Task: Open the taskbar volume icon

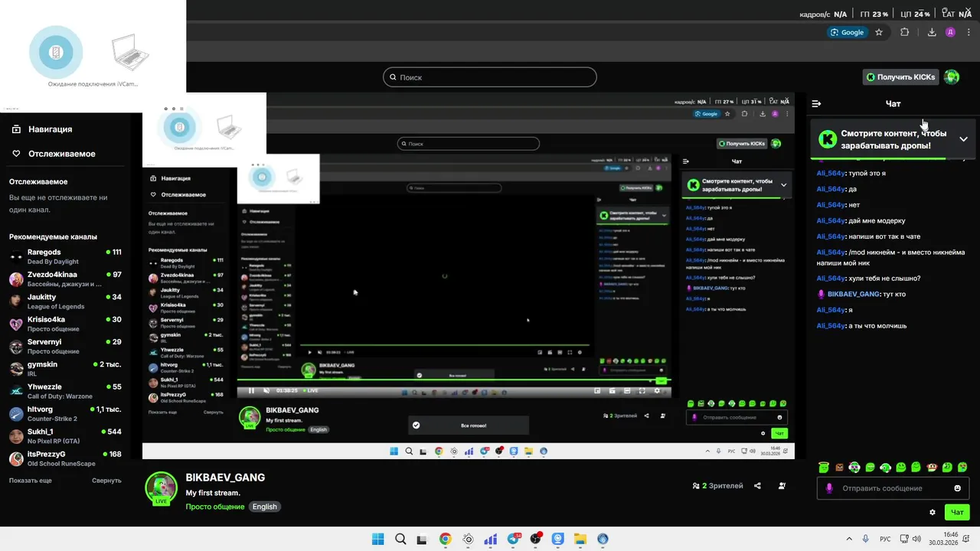Action: (x=917, y=539)
